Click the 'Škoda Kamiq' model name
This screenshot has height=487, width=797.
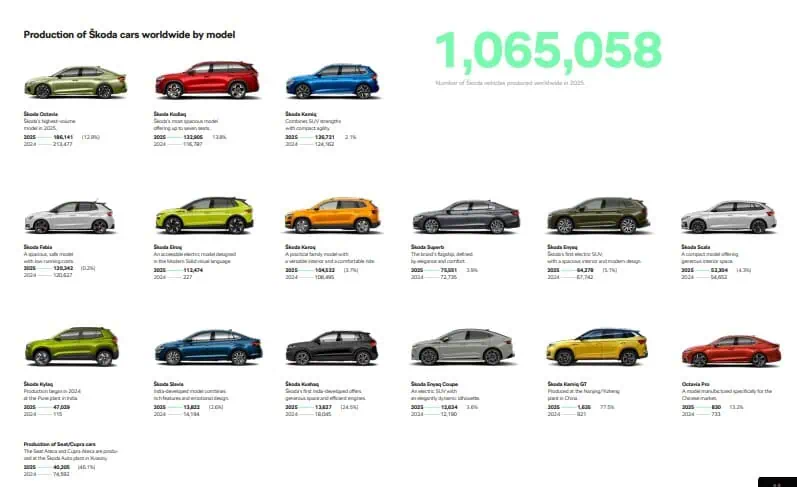(301, 114)
